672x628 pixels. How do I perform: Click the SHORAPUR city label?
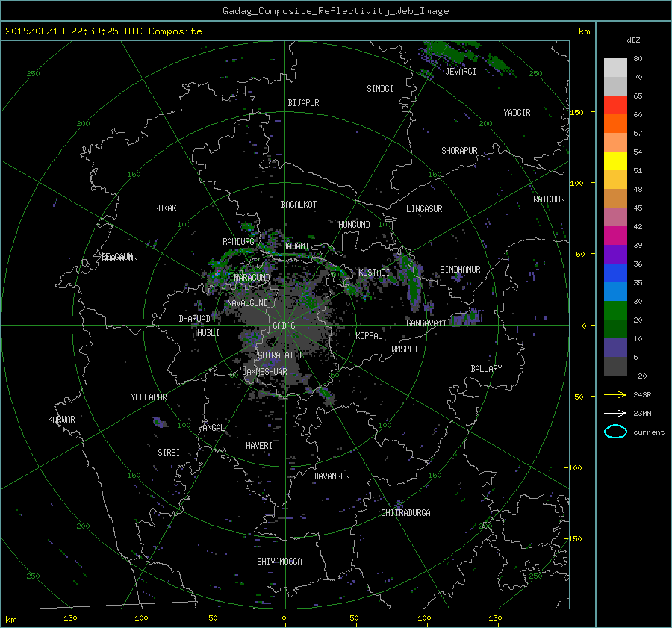459,151
